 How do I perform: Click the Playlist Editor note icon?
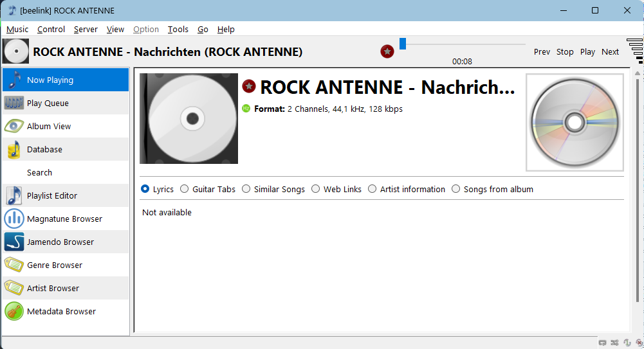[x=14, y=195]
